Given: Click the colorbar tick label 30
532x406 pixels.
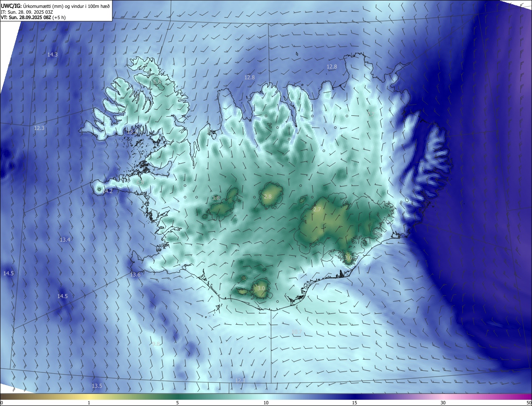Looking at the screenshot, I should [x=443, y=403].
